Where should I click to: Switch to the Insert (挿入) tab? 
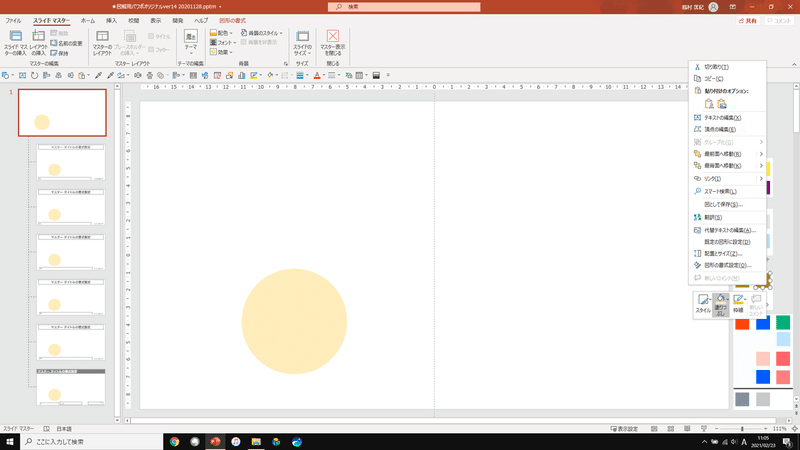(111, 21)
